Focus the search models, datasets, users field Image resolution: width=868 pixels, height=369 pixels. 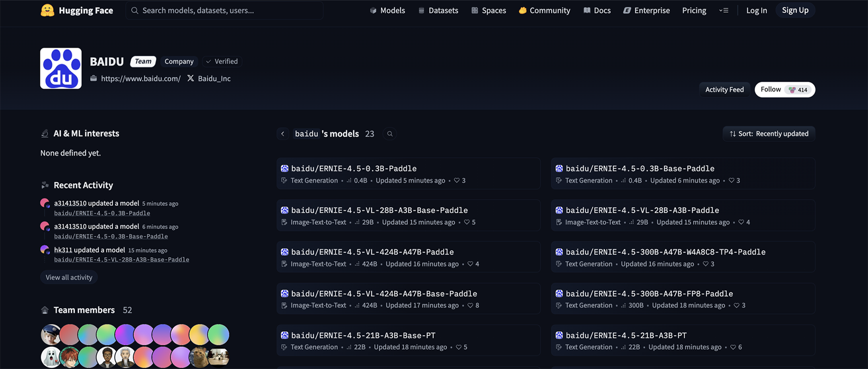[x=224, y=10]
